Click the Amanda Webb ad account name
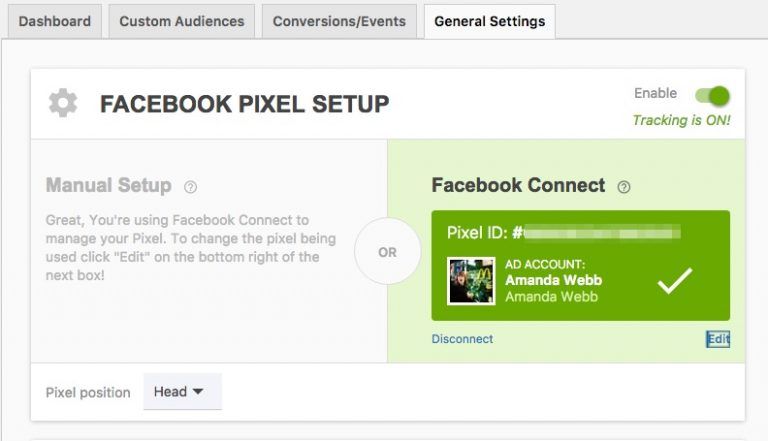This screenshot has width=768, height=441. click(553, 280)
